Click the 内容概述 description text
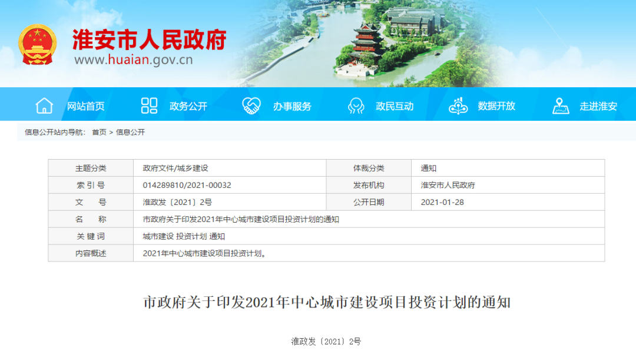The height and width of the screenshot is (364, 636). pos(204,253)
